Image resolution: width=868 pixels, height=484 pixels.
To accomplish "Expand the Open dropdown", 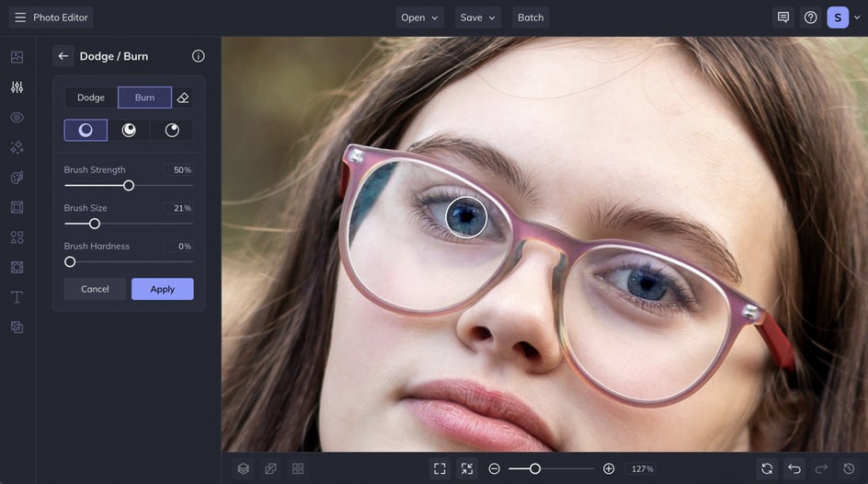I will [x=419, y=17].
